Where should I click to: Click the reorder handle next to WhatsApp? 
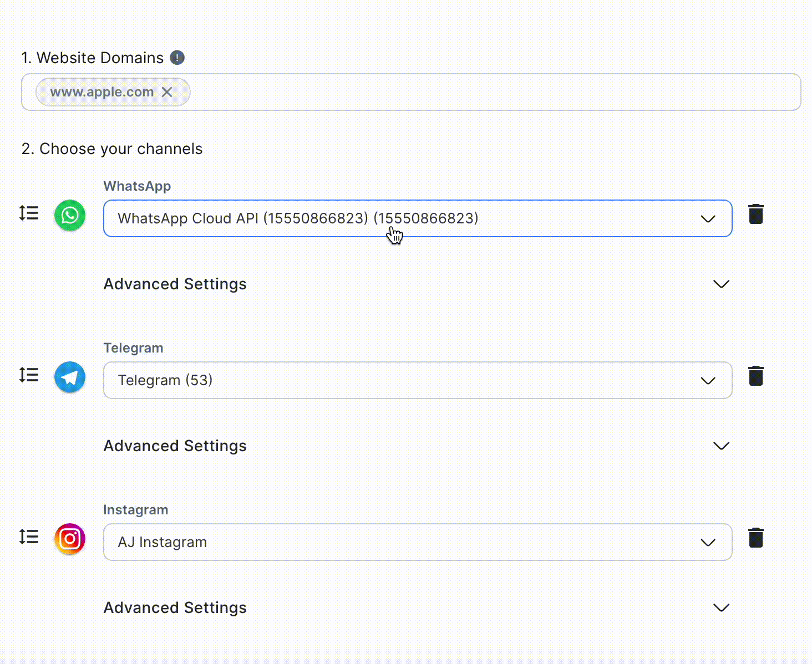click(28, 213)
